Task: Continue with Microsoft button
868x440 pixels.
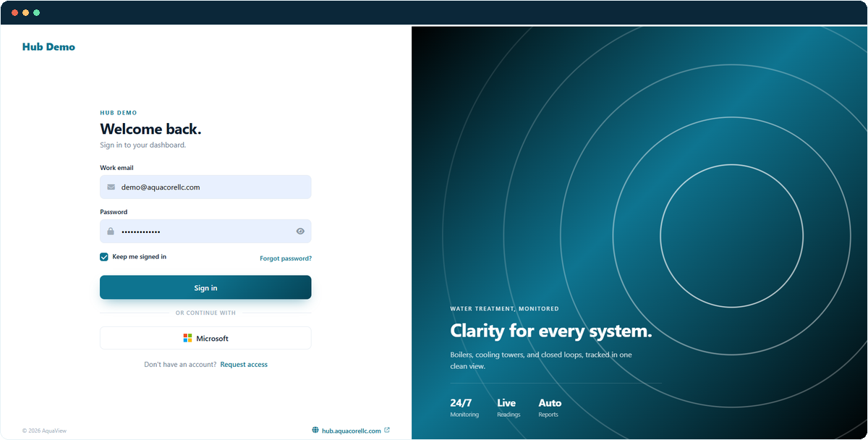Action: click(x=205, y=338)
